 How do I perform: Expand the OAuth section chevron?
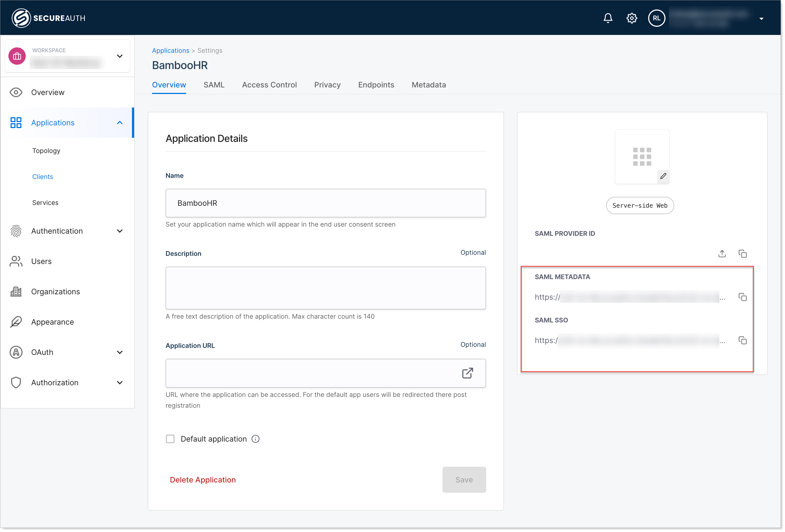pos(119,352)
